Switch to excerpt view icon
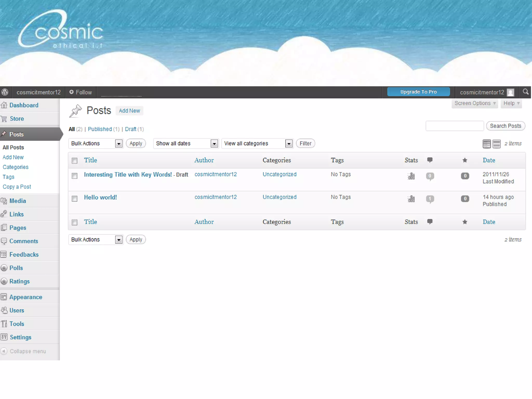This screenshot has height=399, width=532. tap(496, 144)
